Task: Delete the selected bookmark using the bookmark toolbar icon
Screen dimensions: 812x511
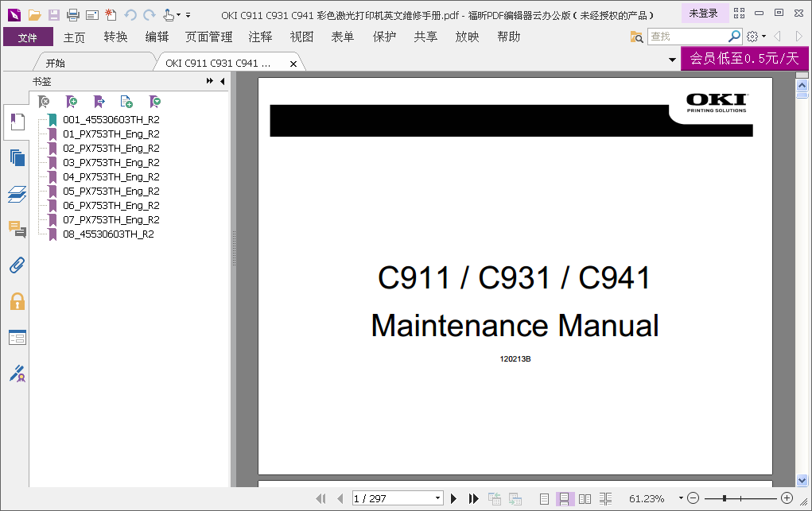Action: point(44,102)
